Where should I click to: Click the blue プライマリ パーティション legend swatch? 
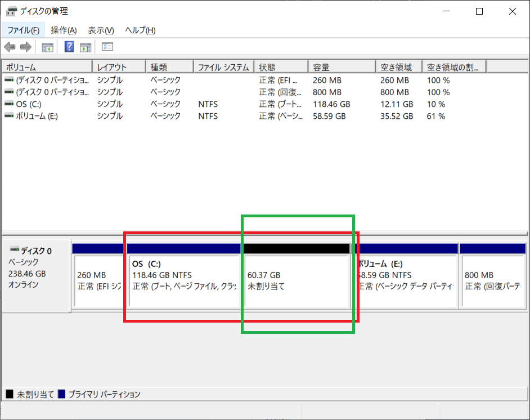pyautogui.click(x=61, y=394)
